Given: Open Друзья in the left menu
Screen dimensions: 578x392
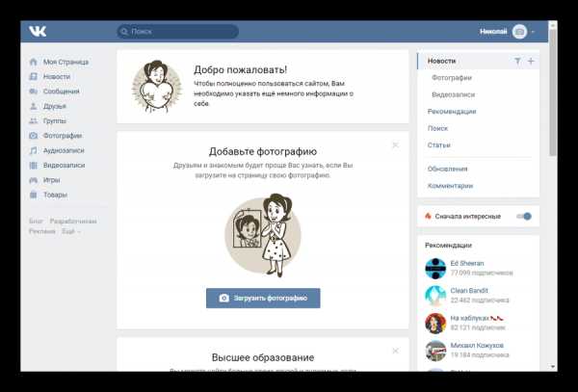Looking at the screenshot, I should (x=55, y=106).
